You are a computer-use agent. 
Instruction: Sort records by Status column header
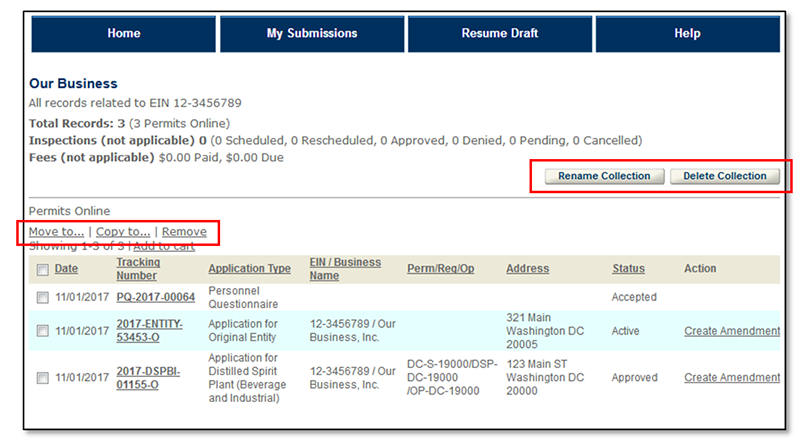tap(628, 269)
